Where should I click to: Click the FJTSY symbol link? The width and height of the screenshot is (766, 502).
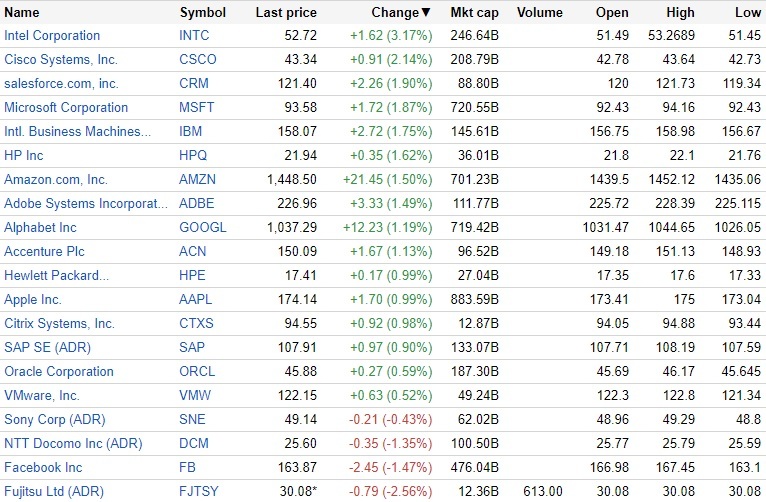coord(201,492)
